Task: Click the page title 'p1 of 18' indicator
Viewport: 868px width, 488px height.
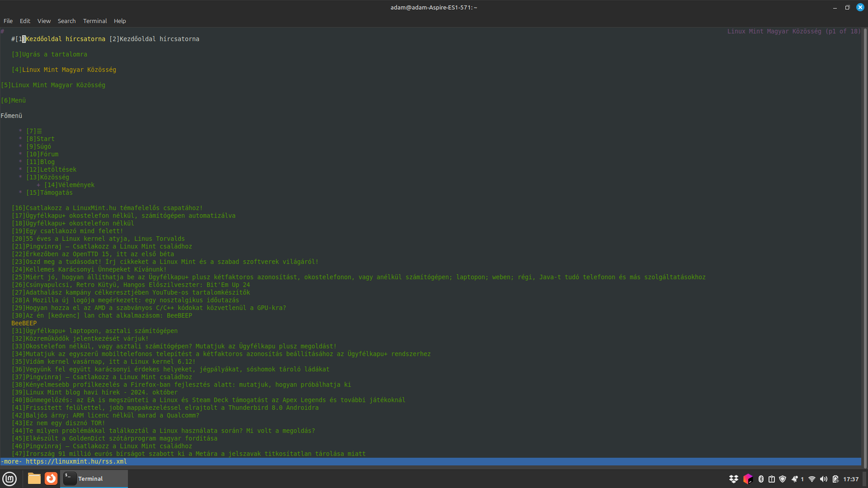Action: (843, 31)
